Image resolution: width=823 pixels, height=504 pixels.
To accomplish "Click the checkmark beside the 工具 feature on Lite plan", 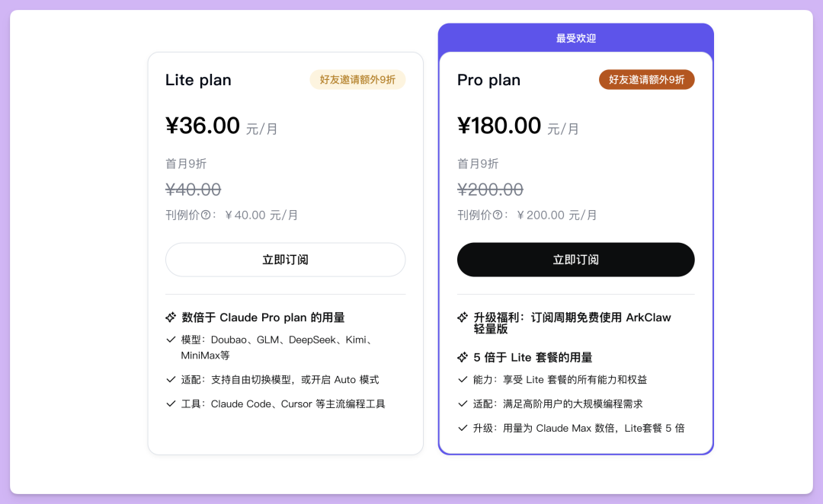I will pos(171,404).
